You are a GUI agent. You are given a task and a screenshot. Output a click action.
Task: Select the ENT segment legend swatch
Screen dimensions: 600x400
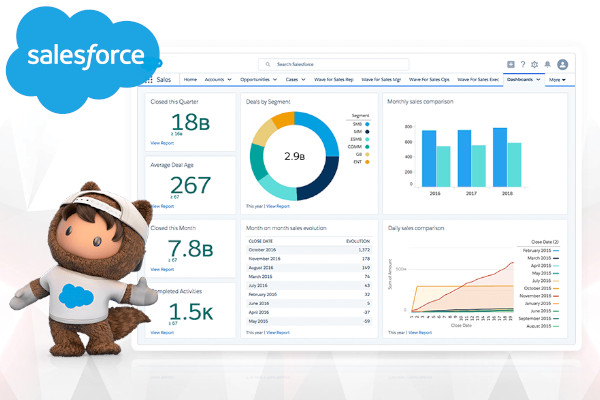(x=367, y=162)
